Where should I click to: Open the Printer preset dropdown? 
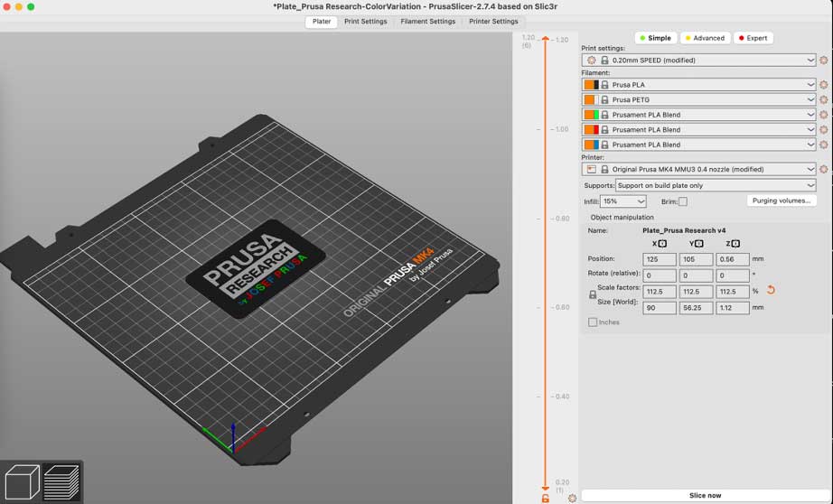click(x=698, y=169)
